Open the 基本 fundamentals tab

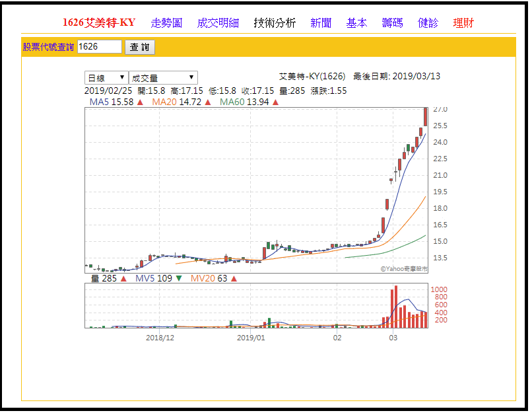(356, 23)
